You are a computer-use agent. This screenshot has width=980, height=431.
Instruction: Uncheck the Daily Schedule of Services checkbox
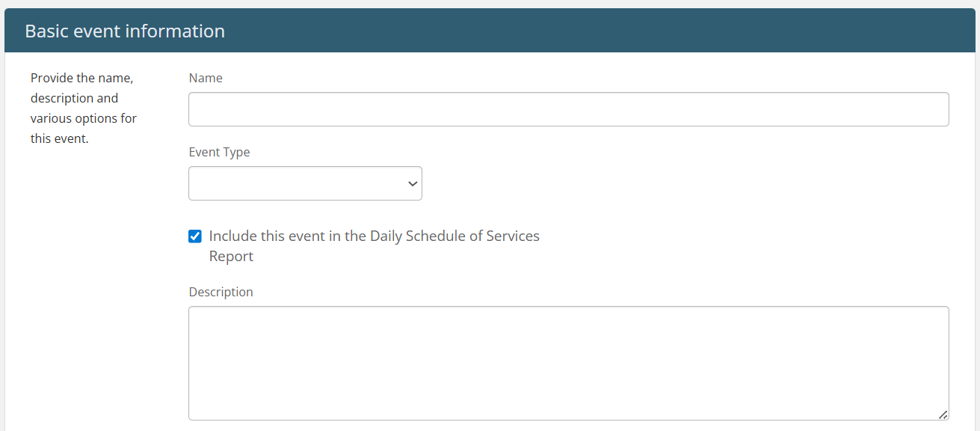coord(195,236)
